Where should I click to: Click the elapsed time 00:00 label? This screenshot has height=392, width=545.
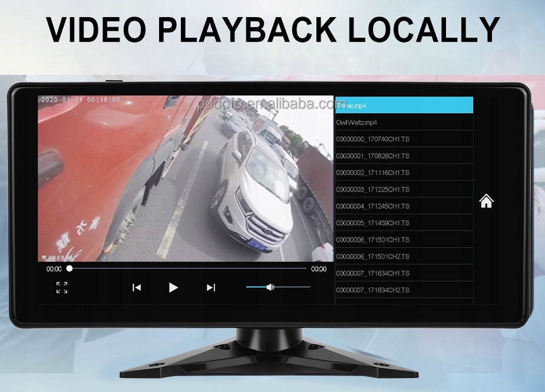click(x=54, y=269)
